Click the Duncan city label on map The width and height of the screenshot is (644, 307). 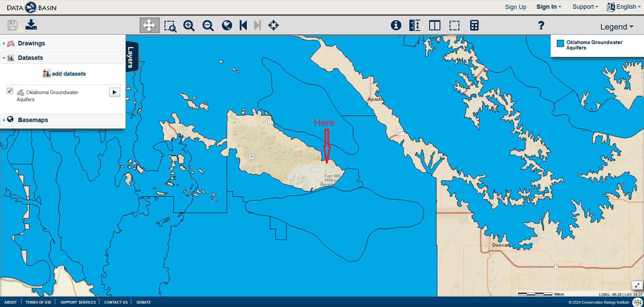(x=500, y=245)
